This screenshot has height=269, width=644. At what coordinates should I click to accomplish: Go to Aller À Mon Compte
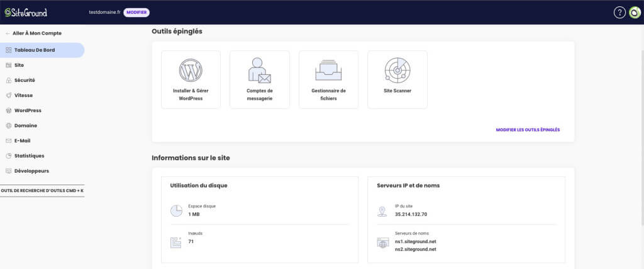pyautogui.click(x=37, y=33)
